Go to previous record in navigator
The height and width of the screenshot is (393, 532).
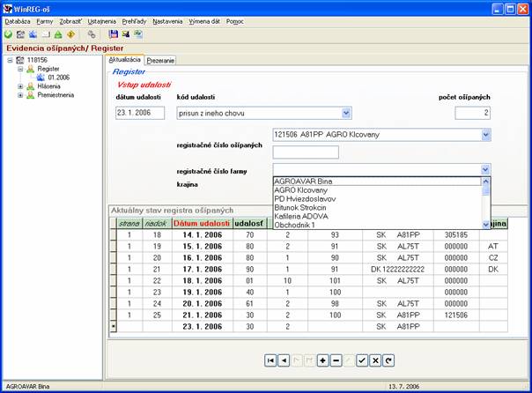[284, 360]
